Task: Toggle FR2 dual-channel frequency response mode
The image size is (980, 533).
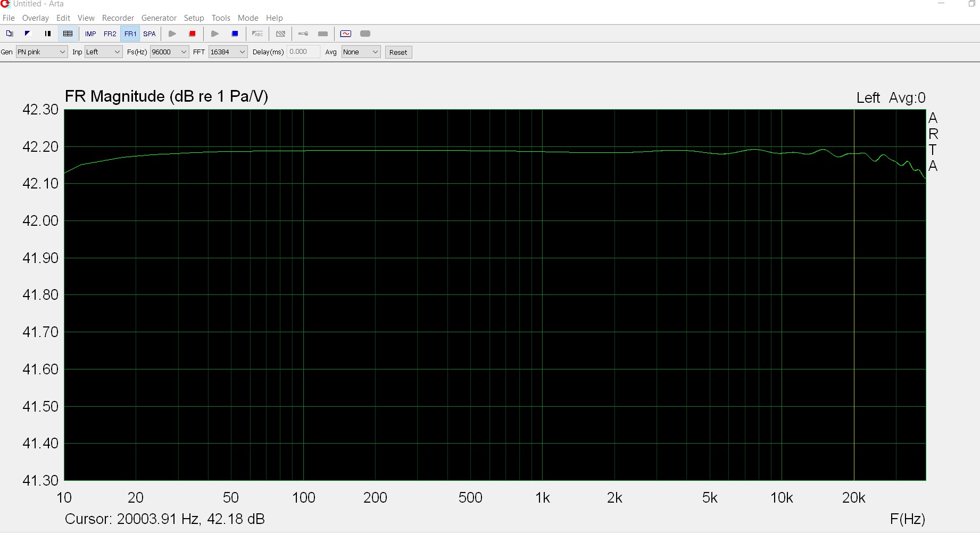Action: click(x=110, y=34)
